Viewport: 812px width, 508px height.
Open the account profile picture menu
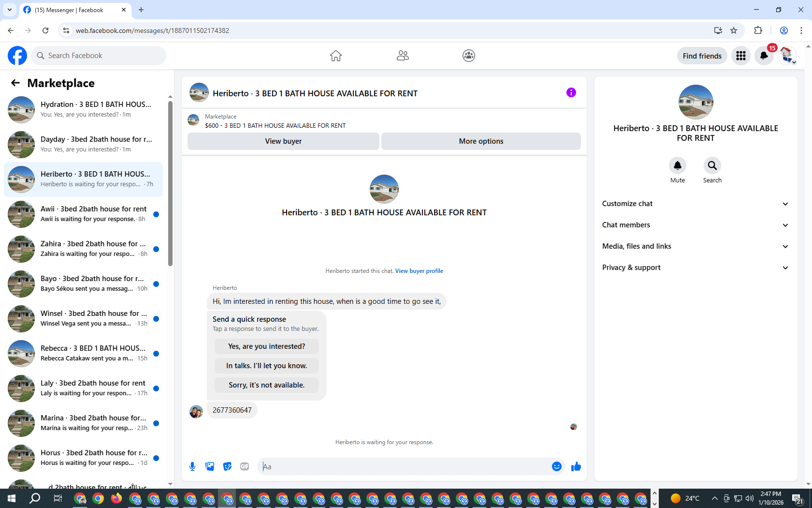pos(787,56)
